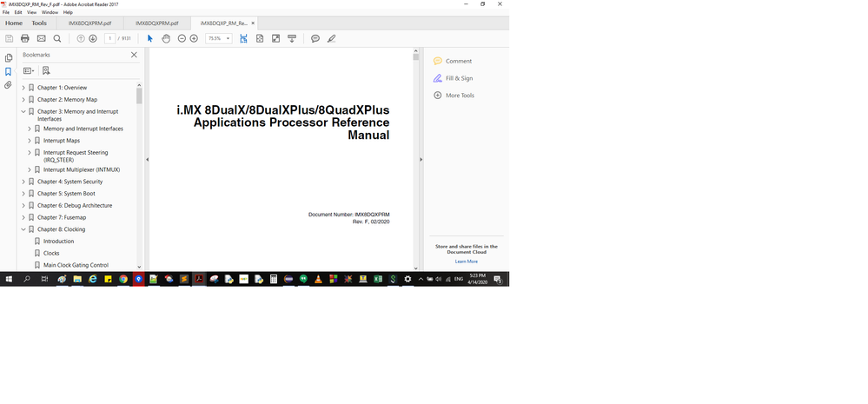Image resolution: width=868 pixels, height=404 pixels.
Task: Click the bookmarks panel scrollbar thumb
Action: [x=139, y=96]
